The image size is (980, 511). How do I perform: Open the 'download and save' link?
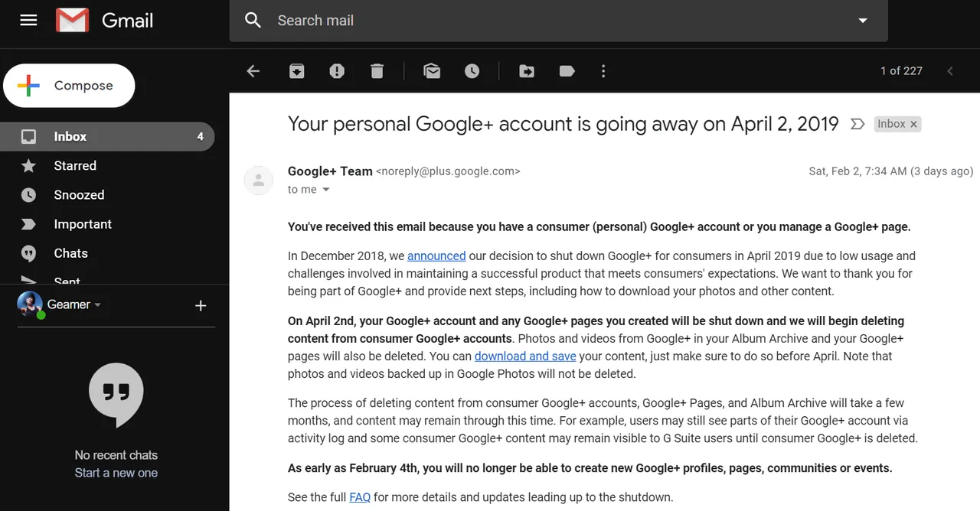[x=525, y=356]
